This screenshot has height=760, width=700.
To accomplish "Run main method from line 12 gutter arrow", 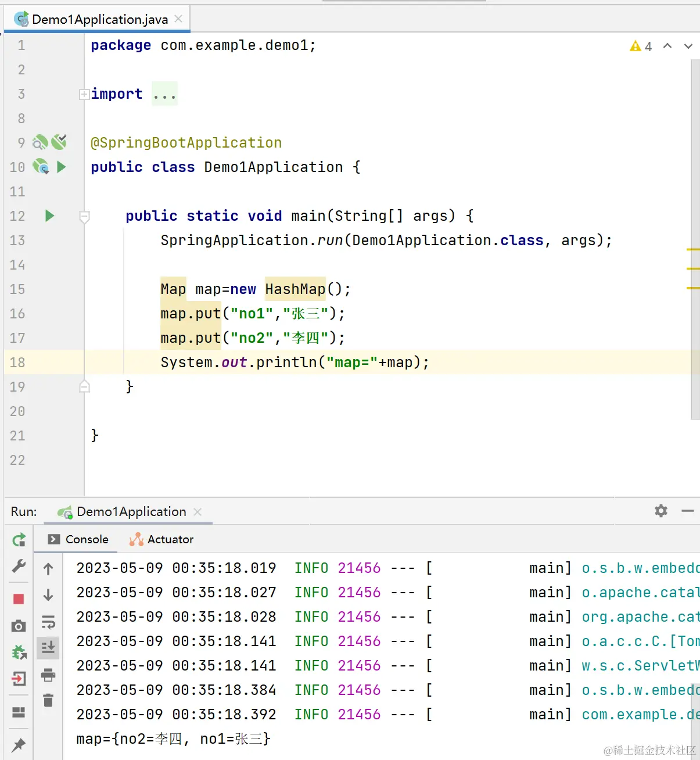I will coord(49,216).
